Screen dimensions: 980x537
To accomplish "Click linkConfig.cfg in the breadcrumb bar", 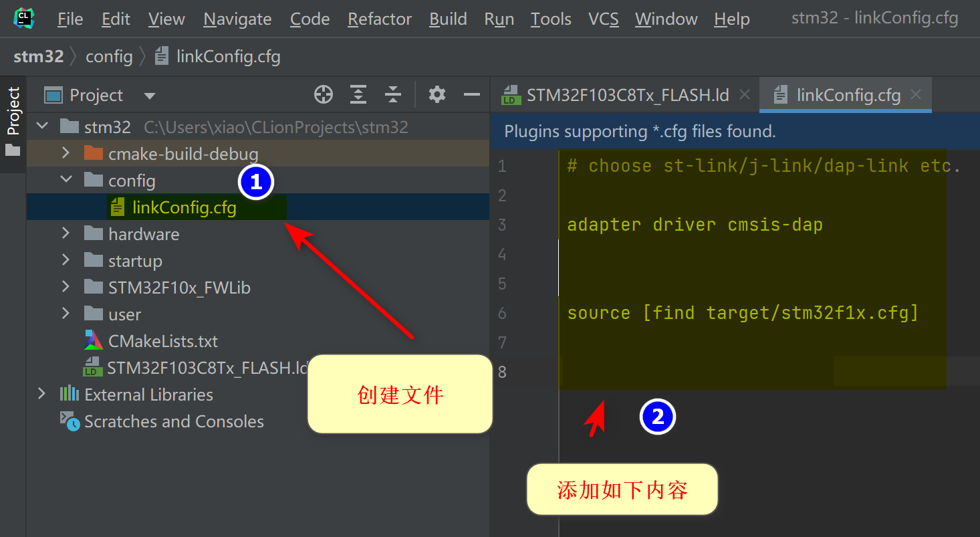I will 217,56.
